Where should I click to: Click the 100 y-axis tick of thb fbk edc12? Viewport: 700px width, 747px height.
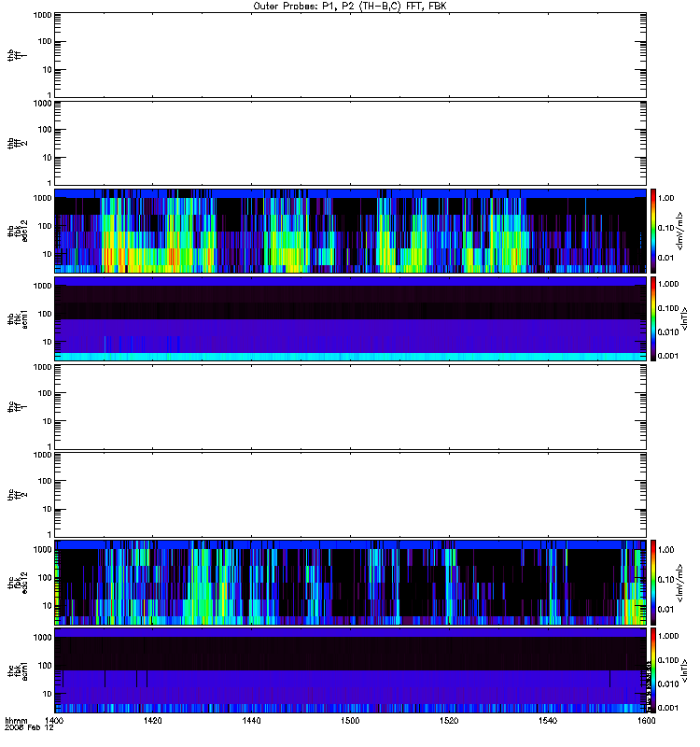pyautogui.click(x=45, y=226)
